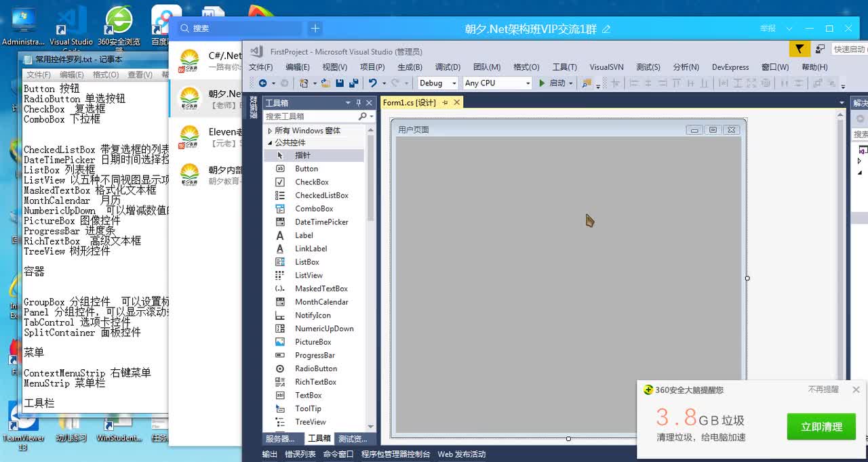The height and width of the screenshot is (462, 868).
Task: Pick the NotifyIcon control in toolbox
Action: (x=314, y=316)
